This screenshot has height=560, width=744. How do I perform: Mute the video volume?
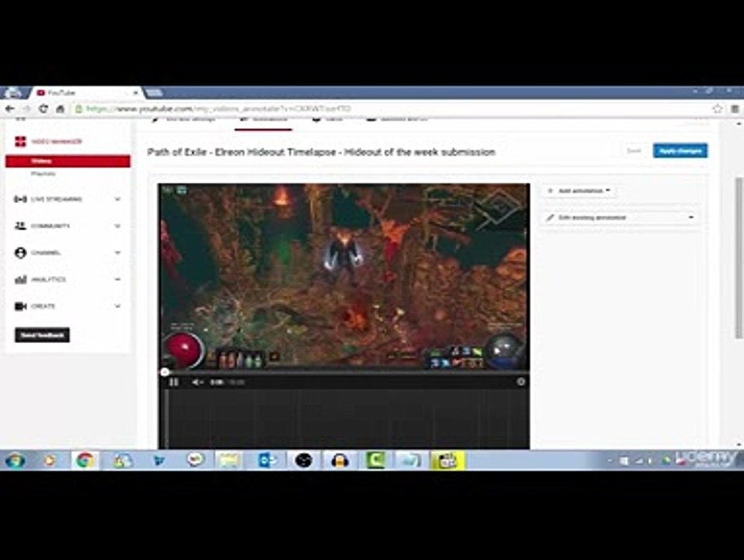click(197, 382)
